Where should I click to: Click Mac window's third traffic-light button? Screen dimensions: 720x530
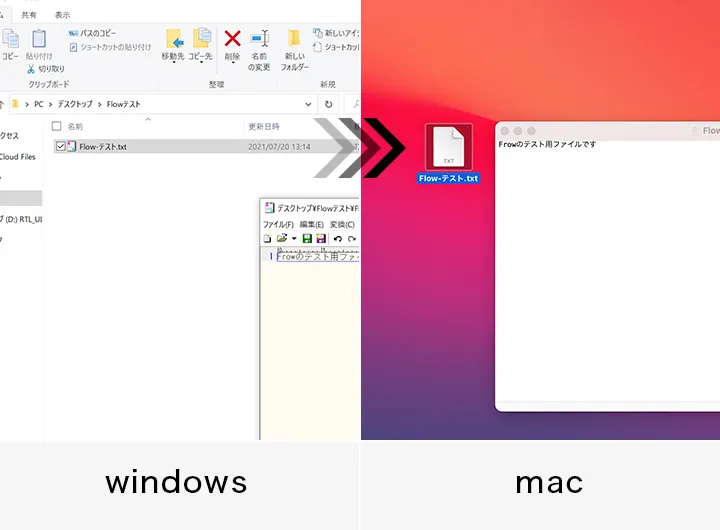(531, 131)
